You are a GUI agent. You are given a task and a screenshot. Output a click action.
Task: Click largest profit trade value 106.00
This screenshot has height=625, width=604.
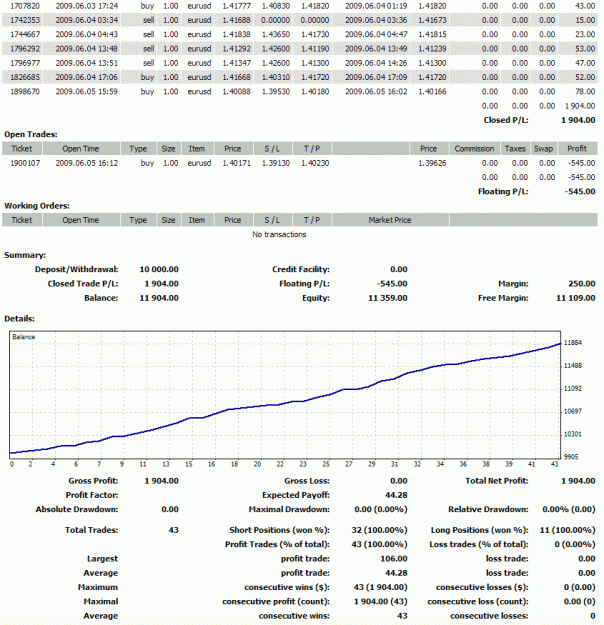pos(393,559)
